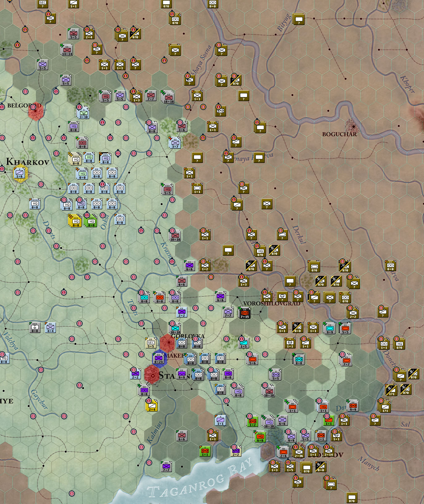
Task: Select the orange-red 9=9 unit on the Don
Action: pyautogui.click(x=353, y=405)
